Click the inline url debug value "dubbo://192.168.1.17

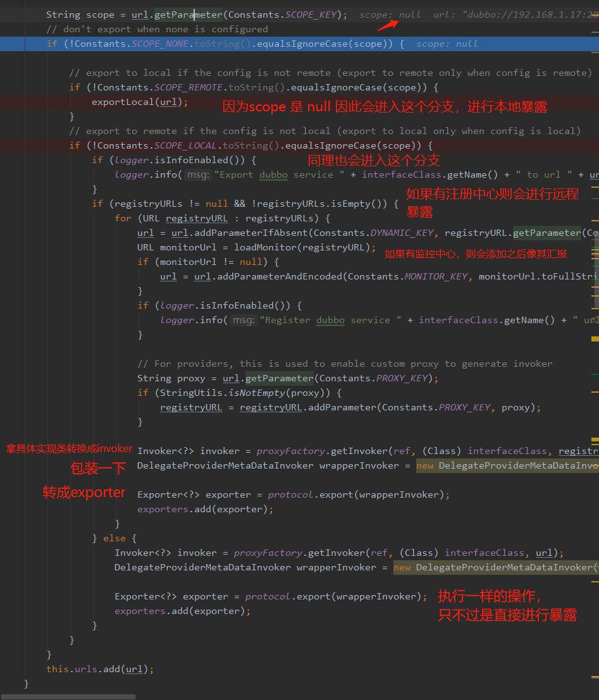(530, 15)
